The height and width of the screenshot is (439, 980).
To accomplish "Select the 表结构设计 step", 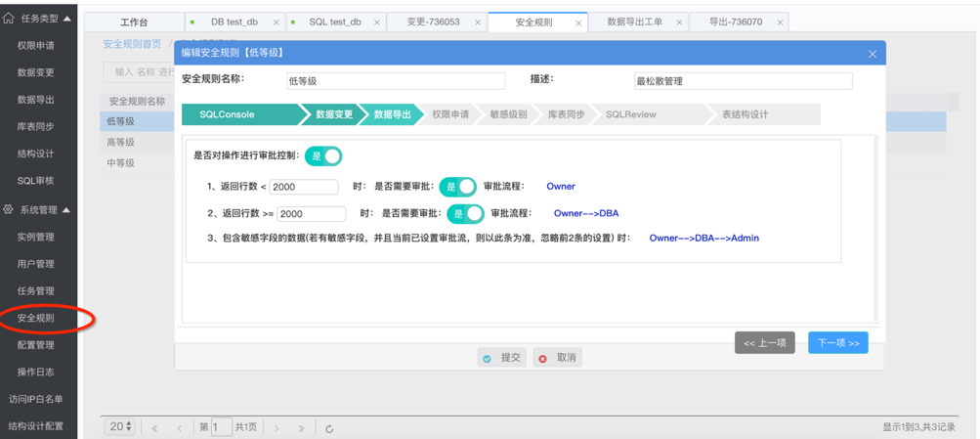I will (x=764, y=115).
